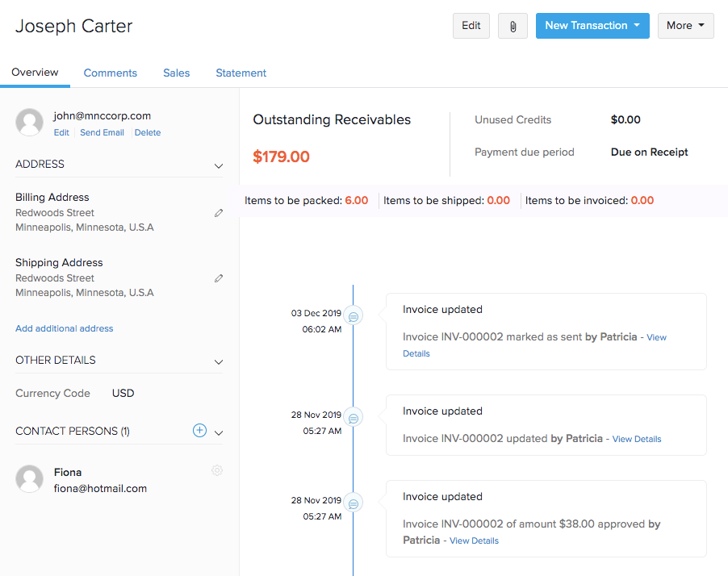Open the Statement tab
The image size is (728, 576).
pos(240,73)
